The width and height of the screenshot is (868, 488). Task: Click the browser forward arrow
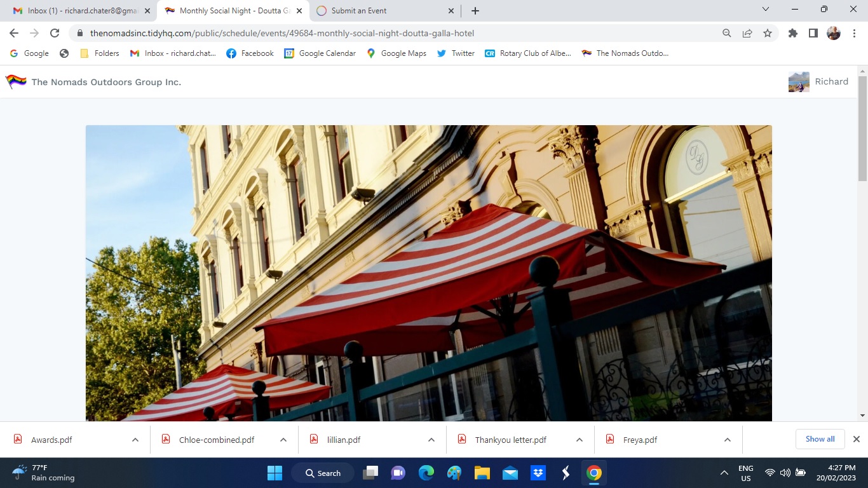click(34, 33)
